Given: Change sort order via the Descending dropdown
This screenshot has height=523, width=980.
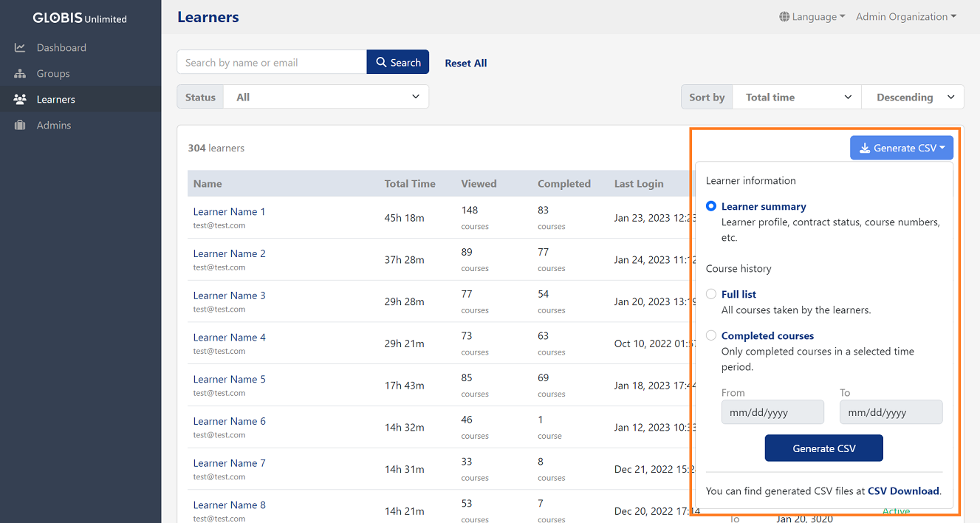Looking at the screenshot, I should [x=913, y=97].
